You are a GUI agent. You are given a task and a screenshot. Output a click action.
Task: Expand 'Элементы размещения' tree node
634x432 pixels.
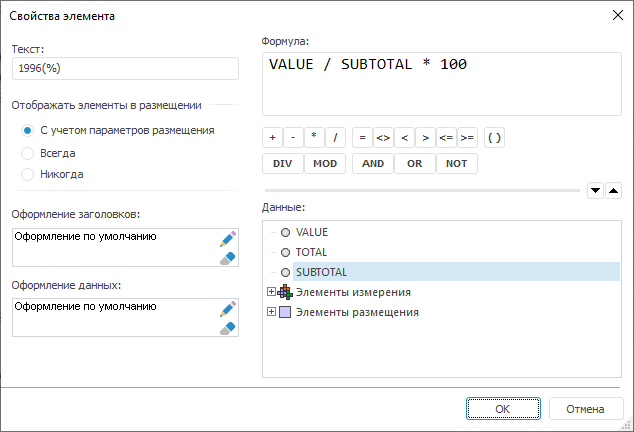click(x=271, y=312)
